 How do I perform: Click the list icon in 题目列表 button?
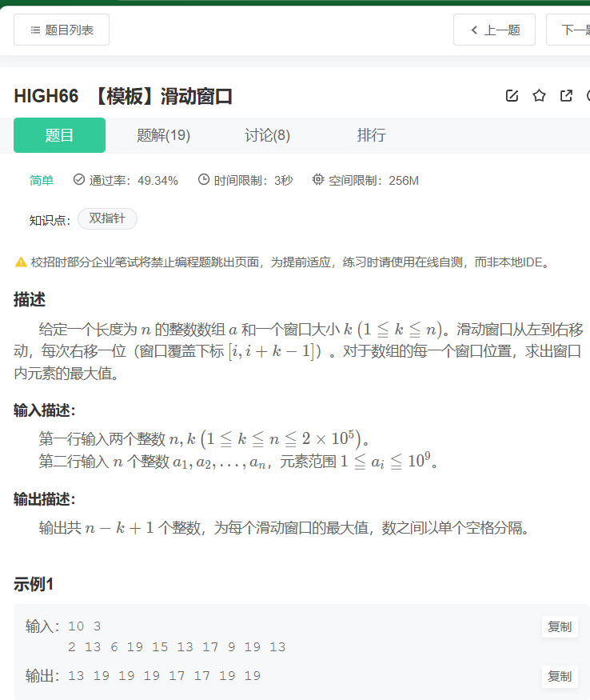pos(35,30)
